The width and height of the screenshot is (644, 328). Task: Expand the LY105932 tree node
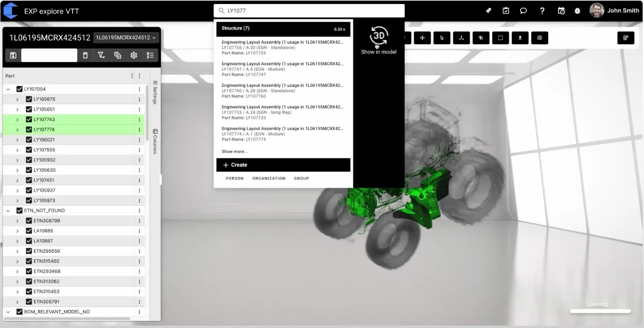pyautogui.click(x=18, y=160)
